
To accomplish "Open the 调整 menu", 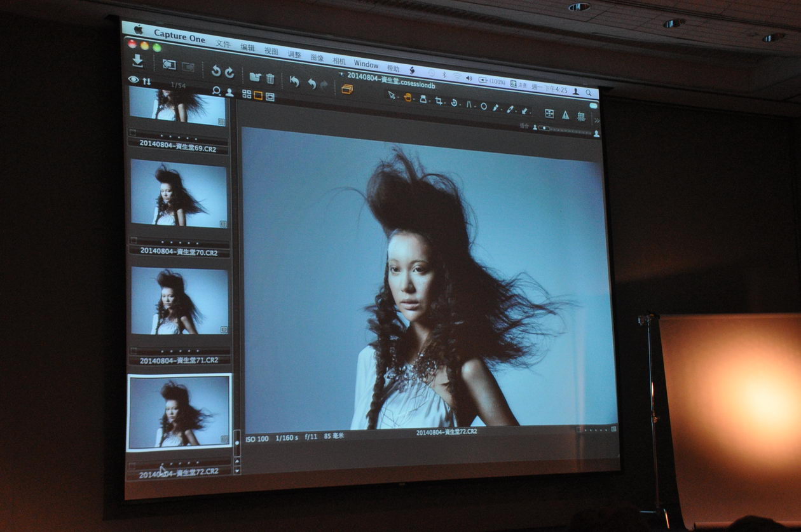I will (294, 54).
